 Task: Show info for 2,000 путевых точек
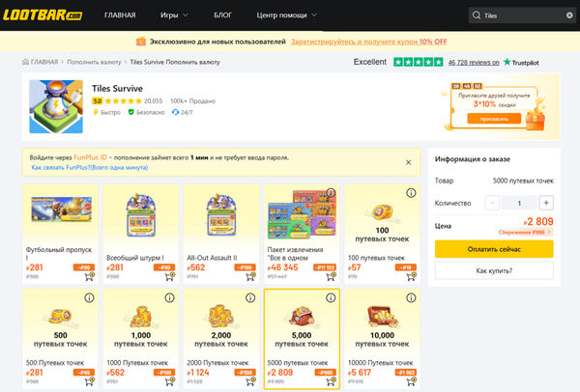click(x=250, y=297)
